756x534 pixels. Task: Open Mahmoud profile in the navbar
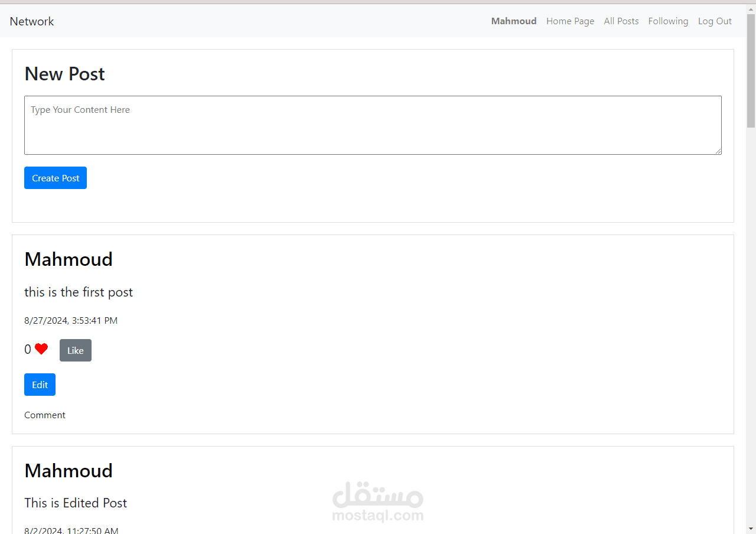pyautogui.click(x=514, y=21)
